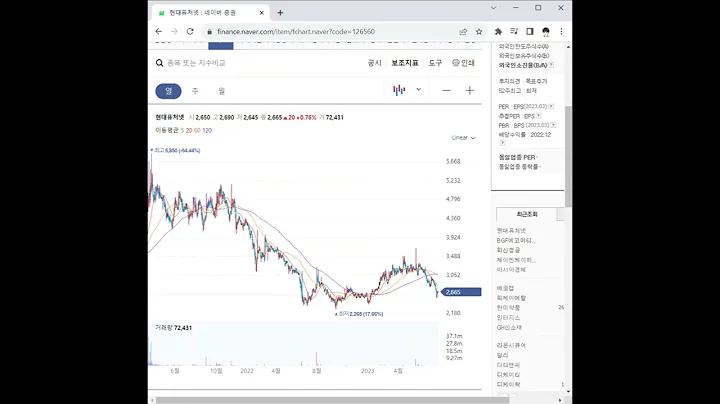This screenshot has height=404, width=720.
Task: Select the 현대퓨처넷 네이버 증권 browser tab
Action: pyautogui.click(x=211, y=13)
